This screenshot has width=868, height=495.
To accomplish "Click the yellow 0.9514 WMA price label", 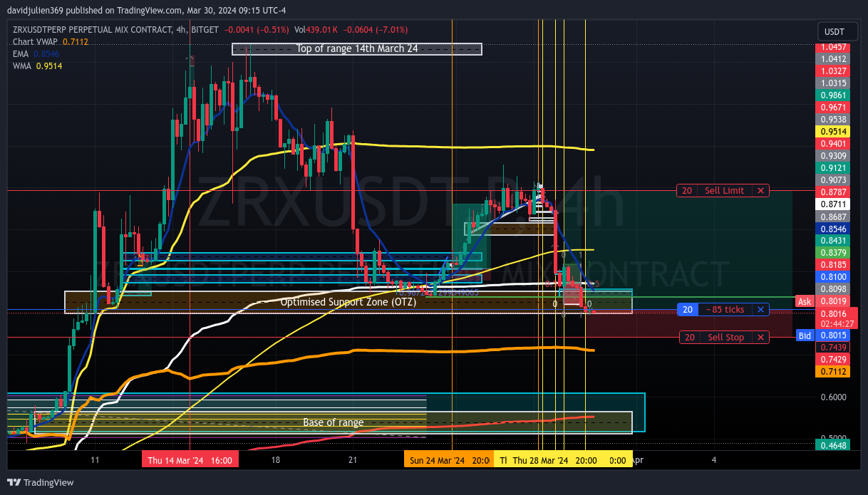I will [833, 132].
